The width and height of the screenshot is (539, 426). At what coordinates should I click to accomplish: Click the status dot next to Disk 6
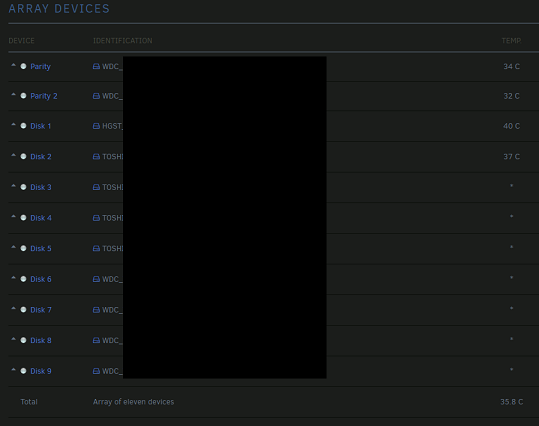coord(23,279)
